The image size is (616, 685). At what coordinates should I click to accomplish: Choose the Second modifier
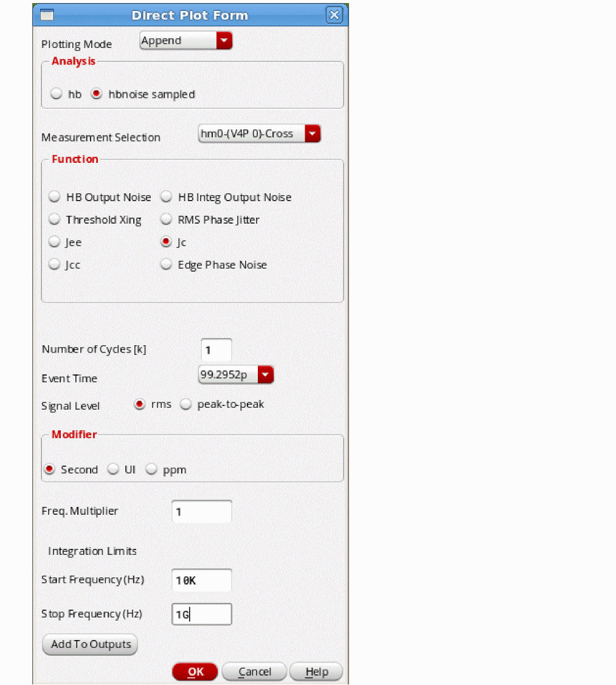coord(49,469)
